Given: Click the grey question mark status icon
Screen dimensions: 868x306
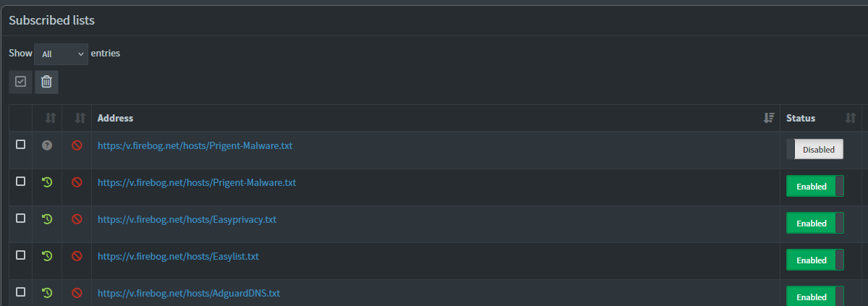Looking at the screenshot, I should coord(47,145).
